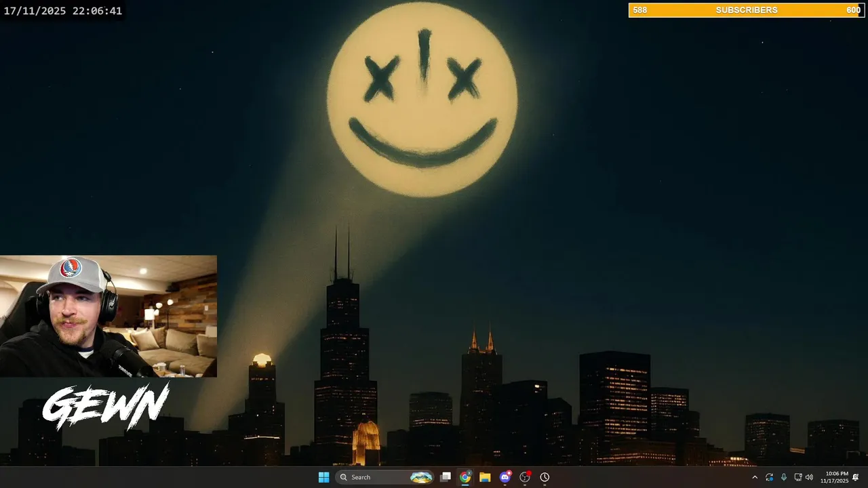Image resolution: width=868 pixels, height=488 pixels.
Task: Open the Clock app in the taskbar
Action: pos(545,477)
